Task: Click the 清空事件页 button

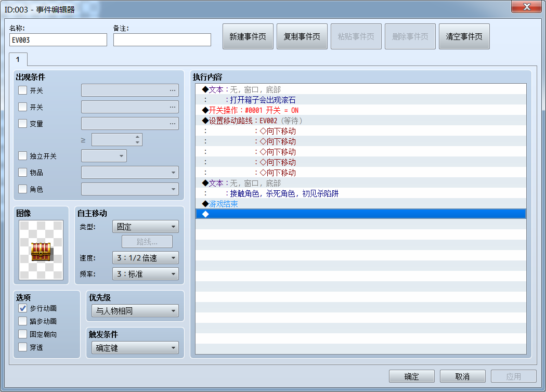Action: (464, 36)
